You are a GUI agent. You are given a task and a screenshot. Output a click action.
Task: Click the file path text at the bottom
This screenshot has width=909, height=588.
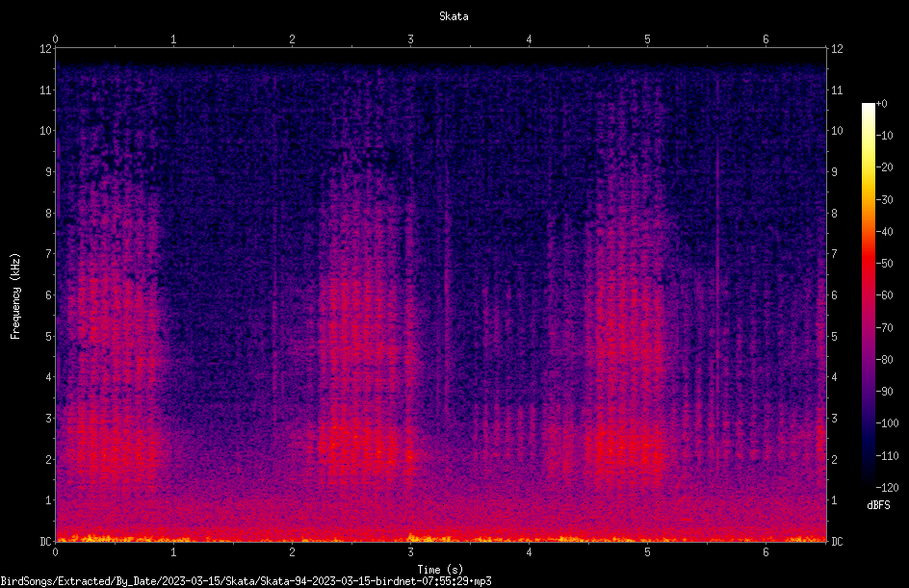click(246, 581)
